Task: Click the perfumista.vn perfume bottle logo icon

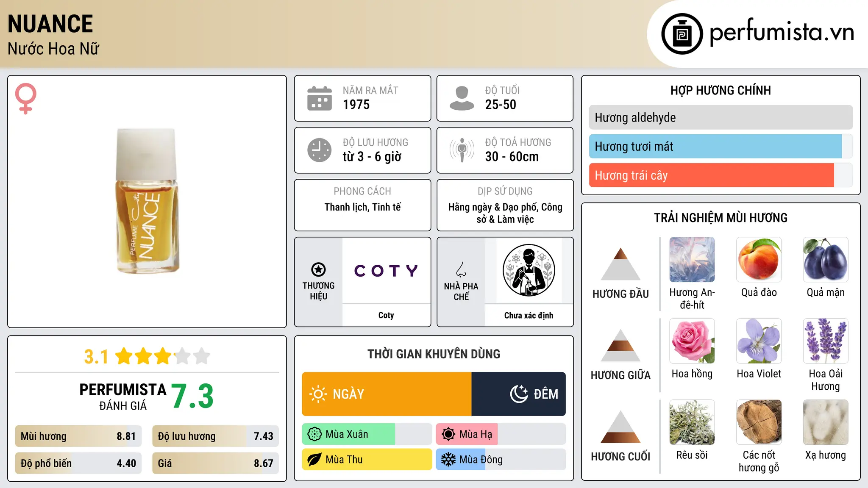Action: click(x=682, y=34)
